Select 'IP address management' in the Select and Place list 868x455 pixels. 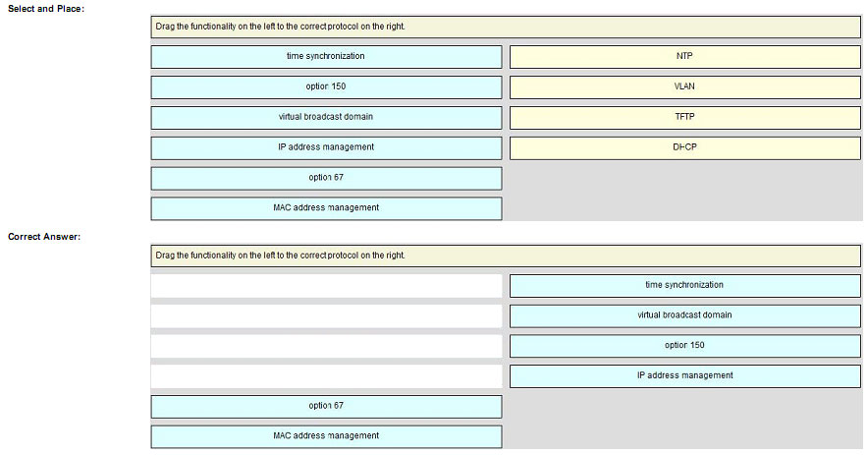[326, 147]
